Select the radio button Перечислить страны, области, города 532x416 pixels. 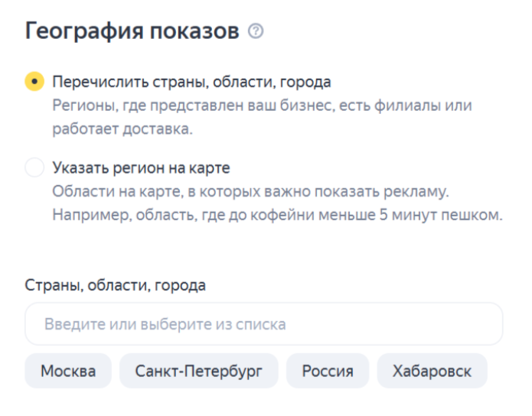click(34, 82)
